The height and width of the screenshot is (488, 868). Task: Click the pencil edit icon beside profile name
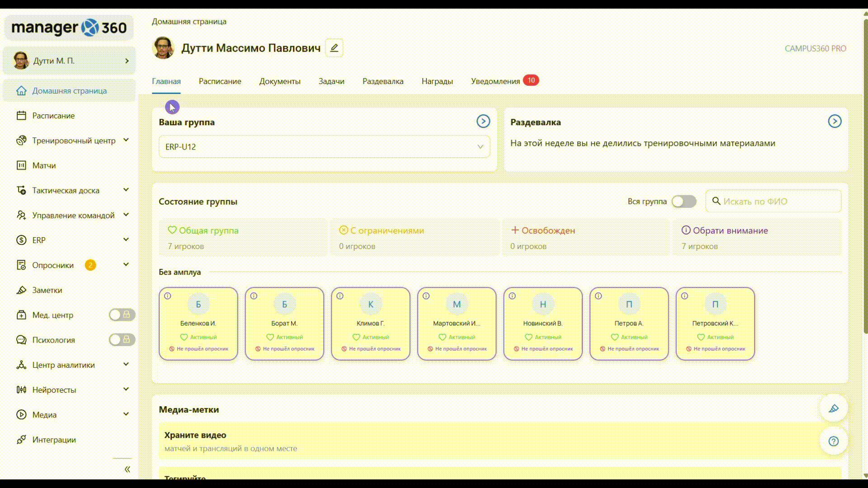click(x=334, y=48)
